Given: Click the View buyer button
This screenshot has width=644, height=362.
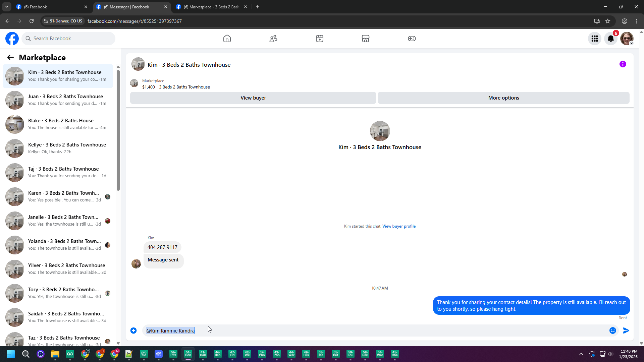Looking at the screenshot, I should coord(253,98).
